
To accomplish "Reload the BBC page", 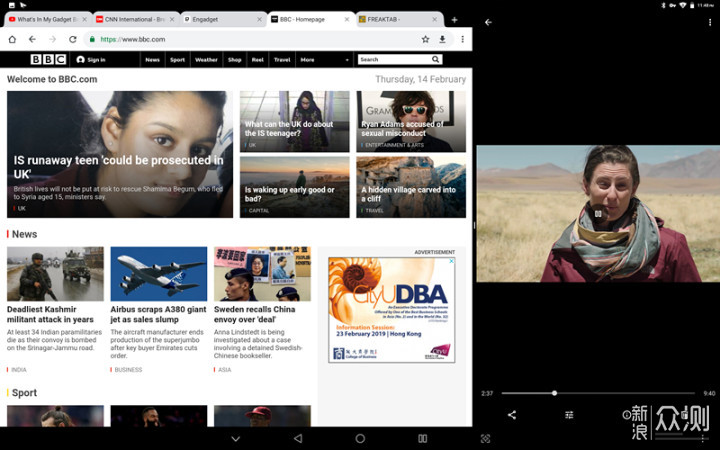I will pos(73,39).
